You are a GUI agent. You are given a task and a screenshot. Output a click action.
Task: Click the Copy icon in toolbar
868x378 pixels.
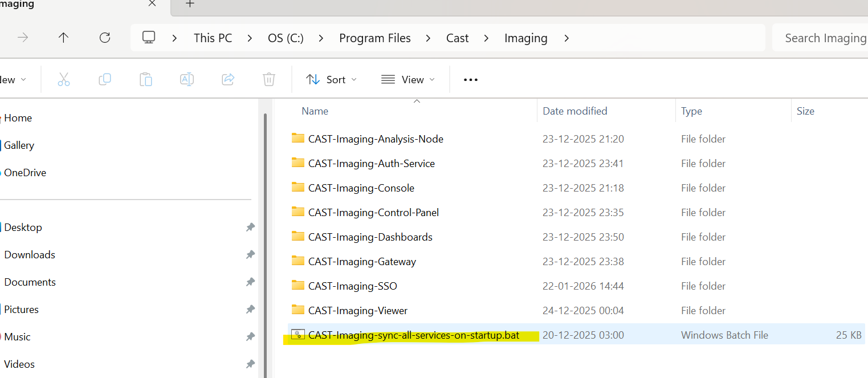coord(105,80)
